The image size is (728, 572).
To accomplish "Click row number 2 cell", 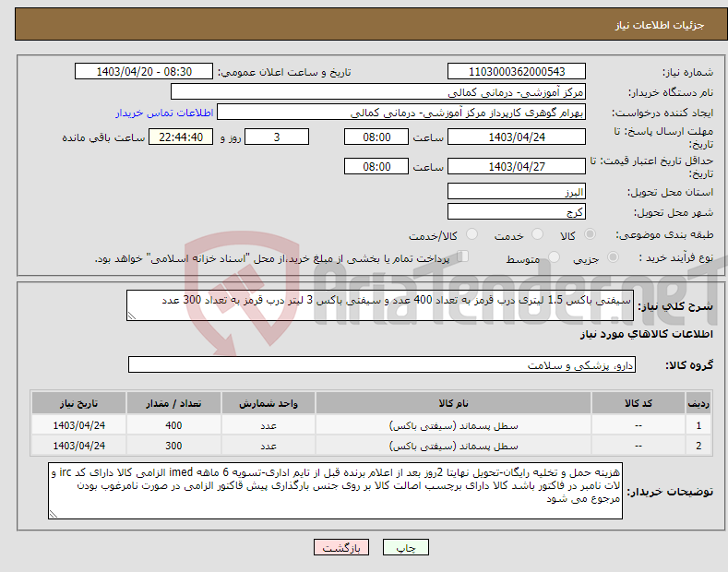I will [698, 446].
